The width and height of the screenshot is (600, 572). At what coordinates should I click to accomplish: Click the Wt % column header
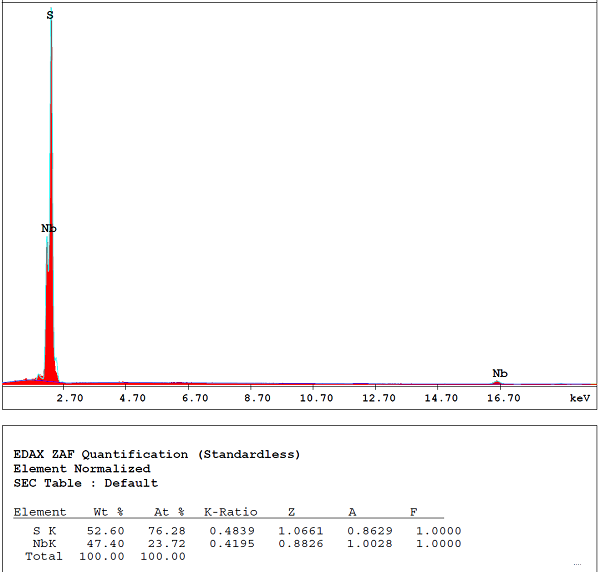pos(109,512)
